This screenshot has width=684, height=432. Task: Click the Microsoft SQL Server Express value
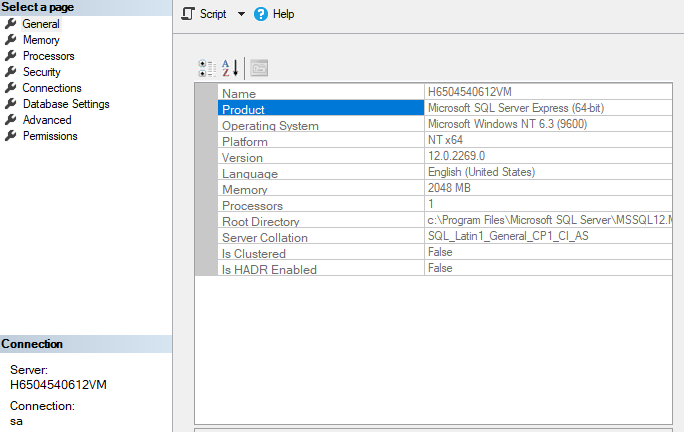(x=516, y=108)
